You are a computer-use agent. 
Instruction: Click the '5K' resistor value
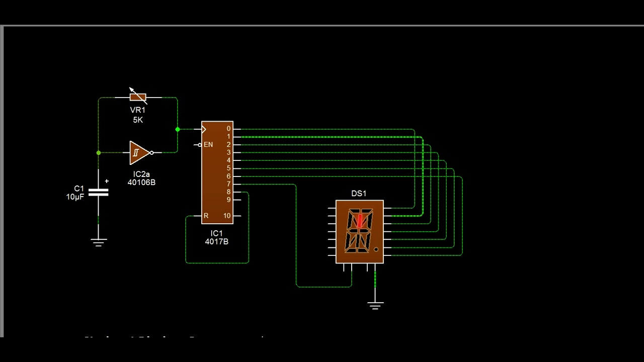138,120
